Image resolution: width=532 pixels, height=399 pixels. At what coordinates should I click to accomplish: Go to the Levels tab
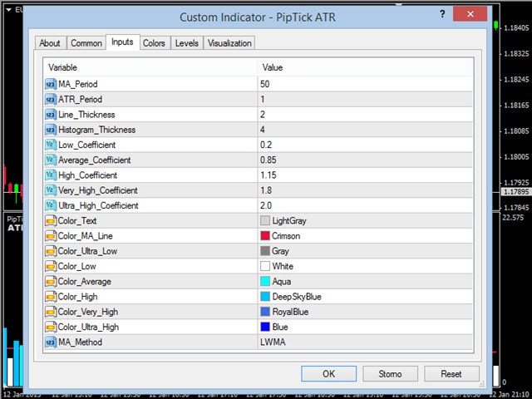(x=186, y=43)
